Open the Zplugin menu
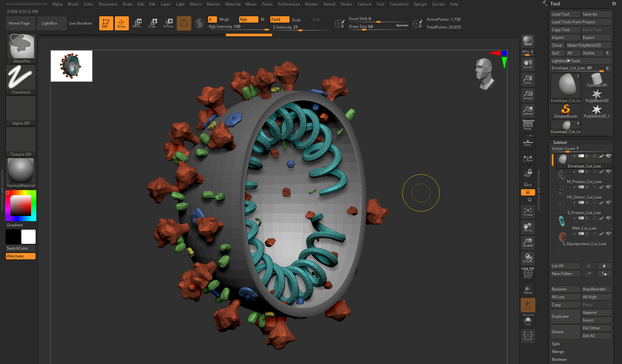This screenshot has height=364, width=622. click(x=420, y=4)
